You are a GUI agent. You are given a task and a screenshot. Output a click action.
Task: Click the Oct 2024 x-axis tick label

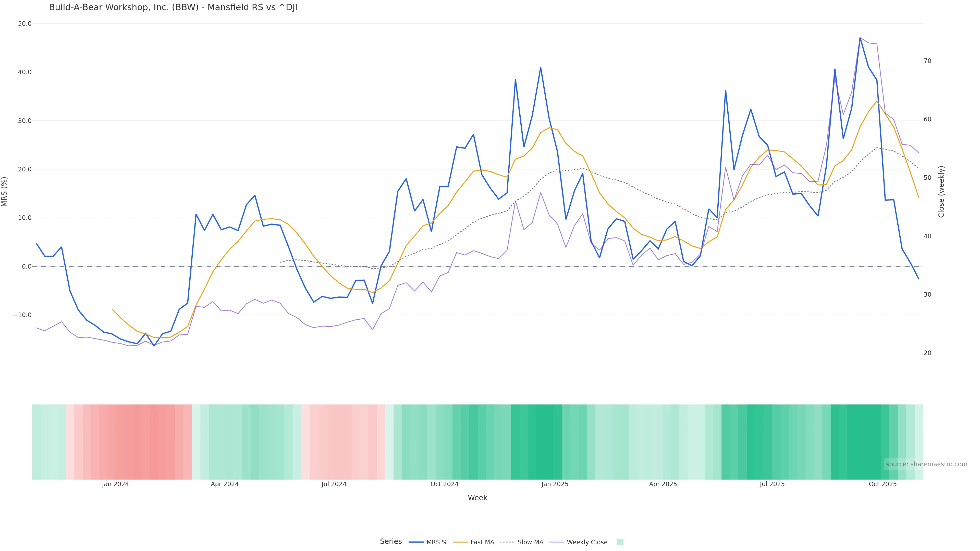444,484
